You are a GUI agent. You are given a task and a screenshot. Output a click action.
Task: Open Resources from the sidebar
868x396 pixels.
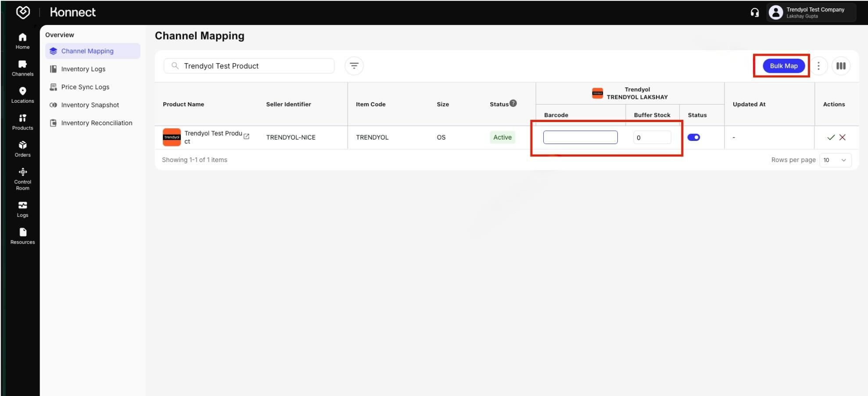click(22, 236)
